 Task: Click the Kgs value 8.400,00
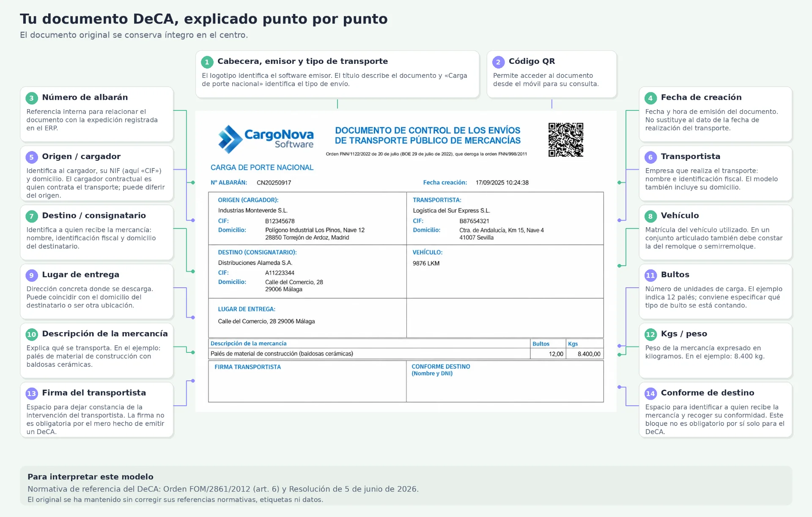point(589,354)
